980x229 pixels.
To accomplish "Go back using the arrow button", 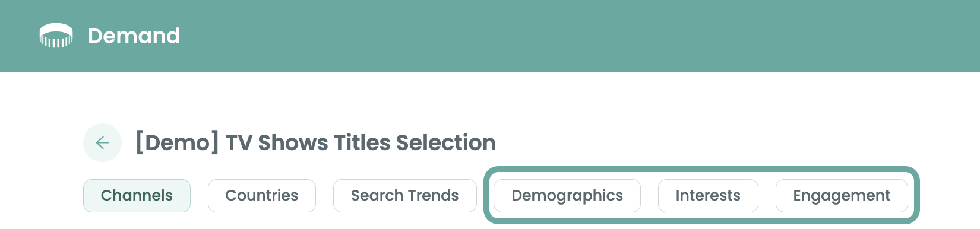I will pos(102,142).
